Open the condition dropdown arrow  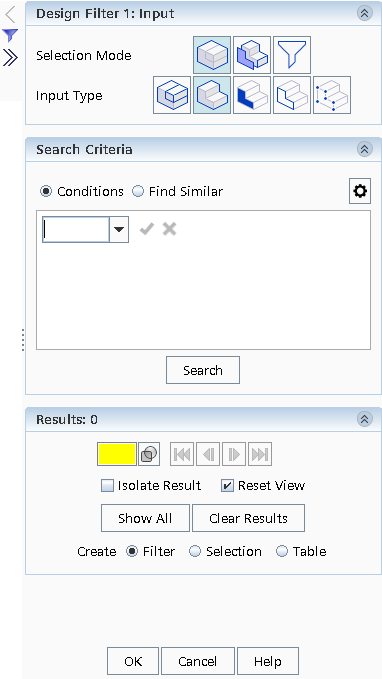coord(119,229)
